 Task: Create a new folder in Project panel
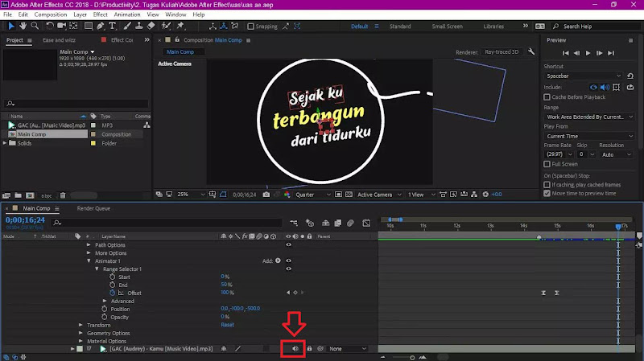pos(18,195)
